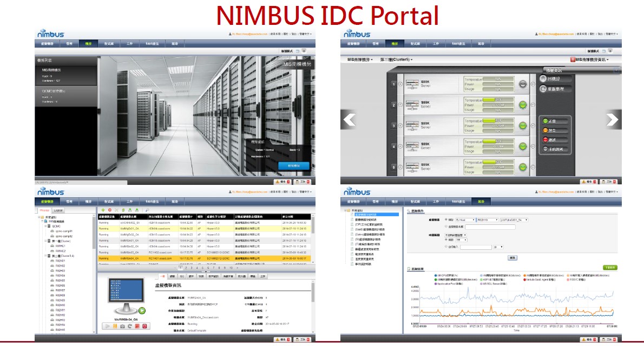Select the By Host radio button in query form
This screenshot has height=346, width=644.
coord(445,220)
